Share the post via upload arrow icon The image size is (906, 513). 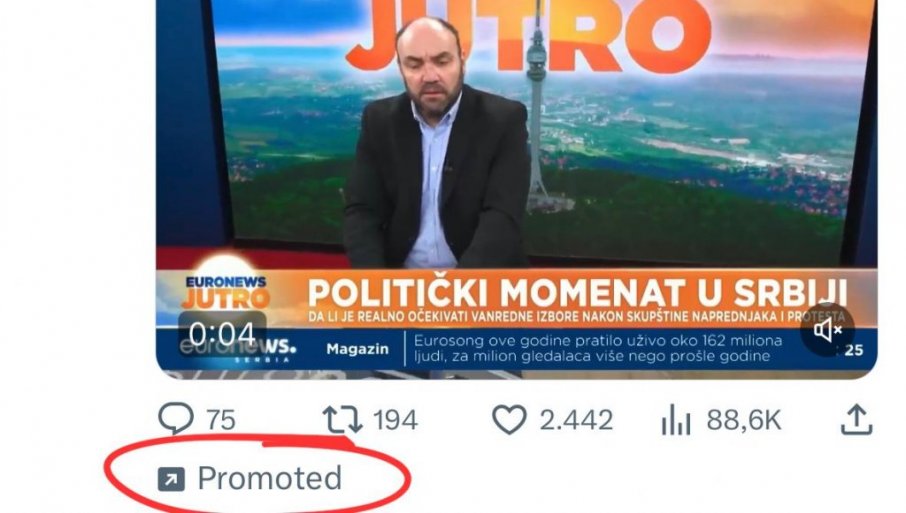856,419
